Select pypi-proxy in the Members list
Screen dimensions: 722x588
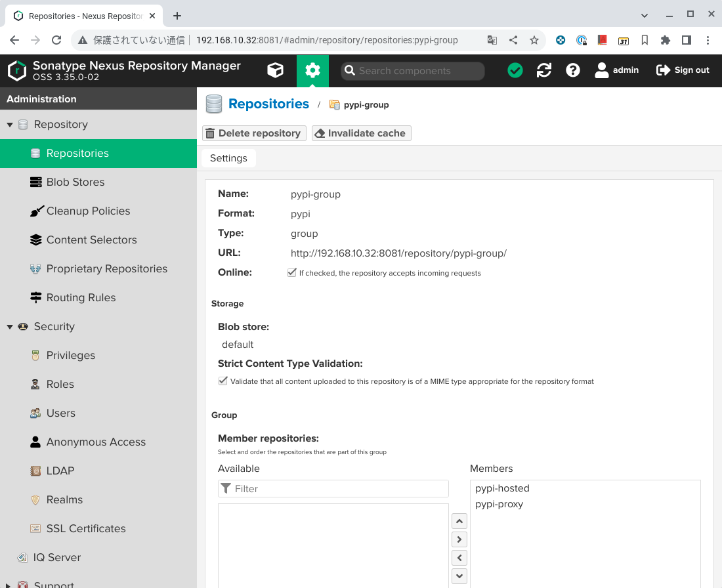pos(499,504)
